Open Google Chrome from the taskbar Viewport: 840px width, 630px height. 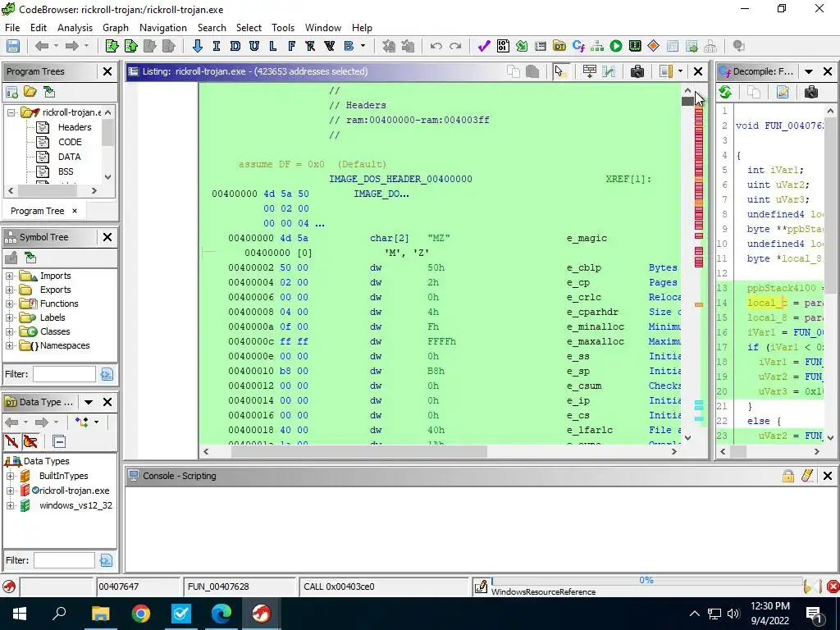point(141,614)
